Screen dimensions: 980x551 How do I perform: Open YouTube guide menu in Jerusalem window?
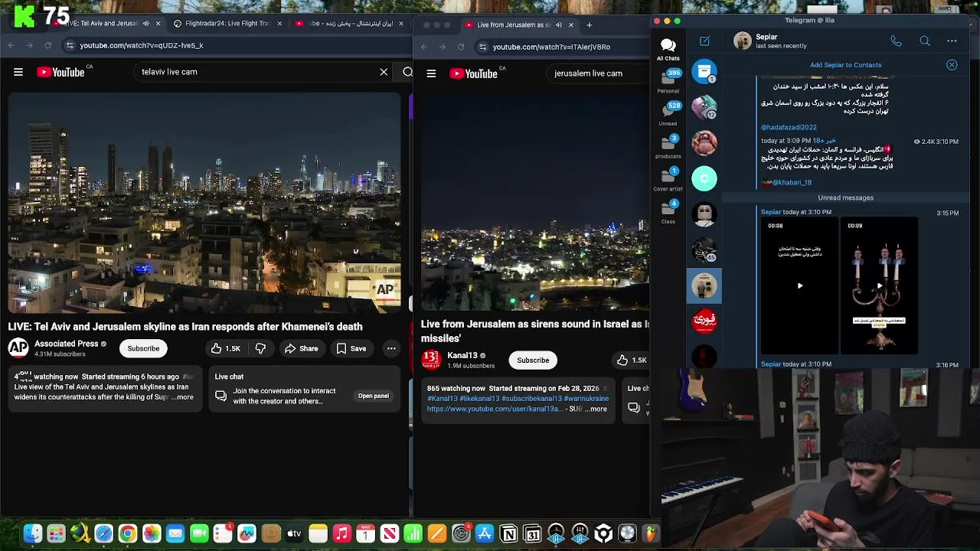point(431,73)
